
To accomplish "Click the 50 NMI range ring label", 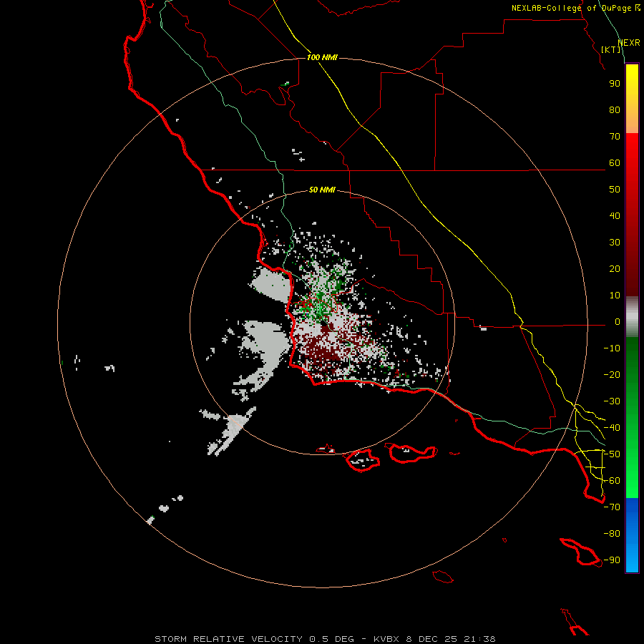I will (x=322, y=190).
